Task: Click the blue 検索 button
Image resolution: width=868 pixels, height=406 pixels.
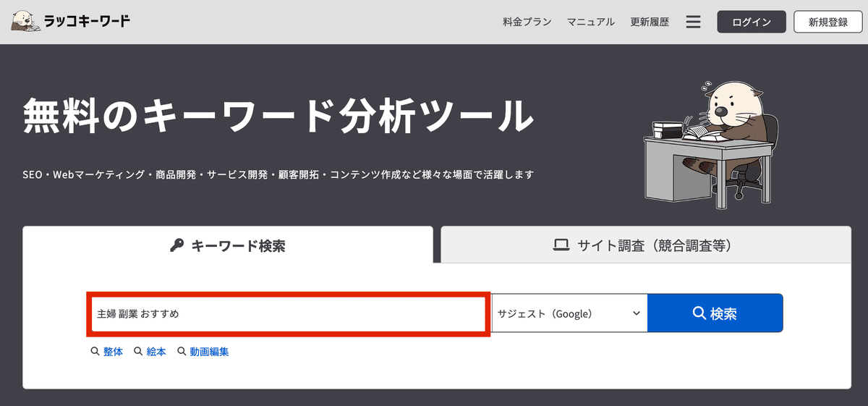Action: coord(715,313)
